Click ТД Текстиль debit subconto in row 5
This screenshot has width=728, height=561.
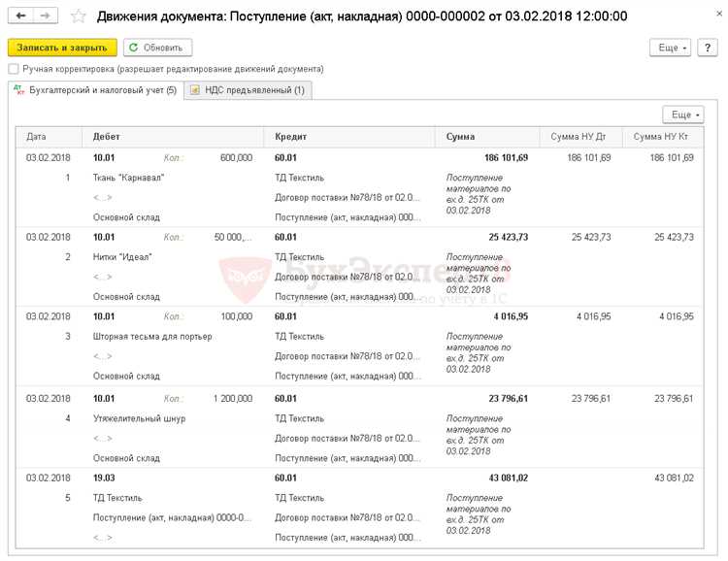coord(117,497)
